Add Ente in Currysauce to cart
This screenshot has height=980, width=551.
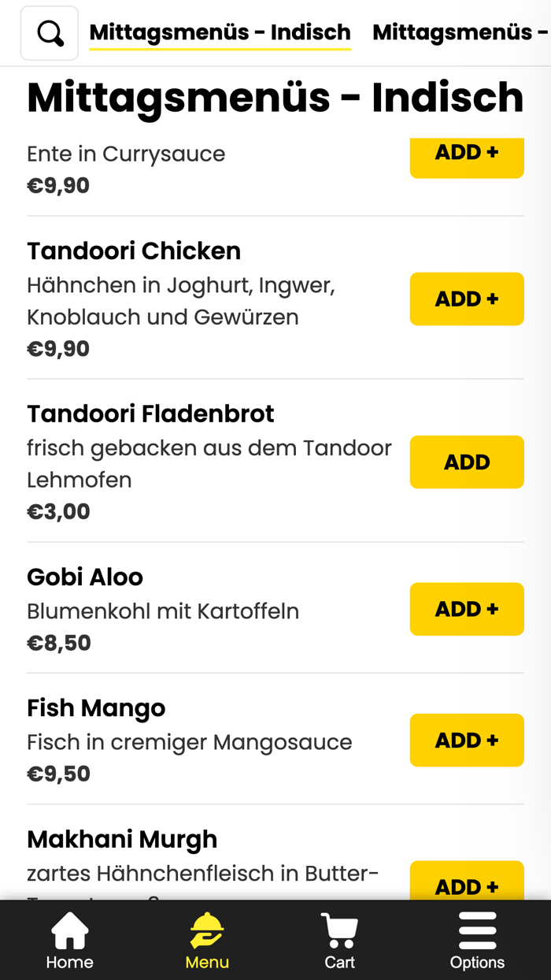[x=466, y=158]
